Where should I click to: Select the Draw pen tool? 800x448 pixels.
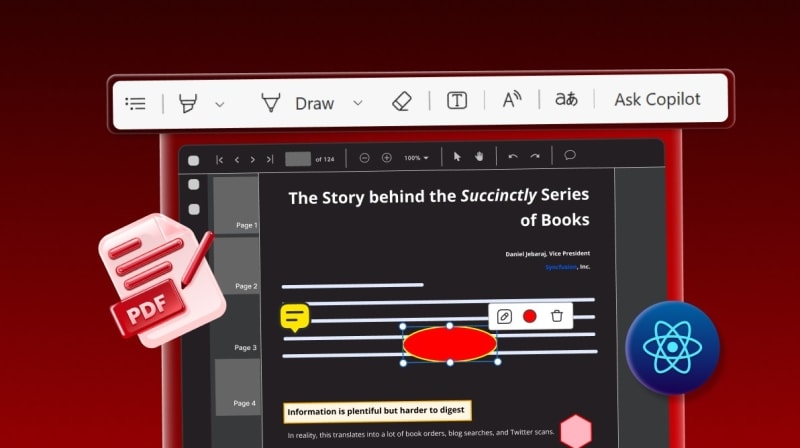point(271,102)
